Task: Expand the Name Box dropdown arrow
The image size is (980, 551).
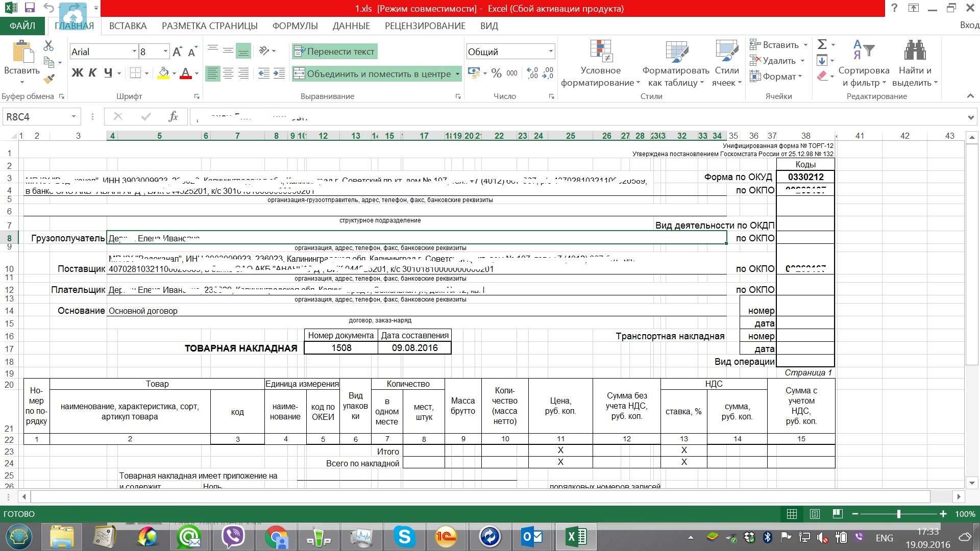Action: coord(73,117)
